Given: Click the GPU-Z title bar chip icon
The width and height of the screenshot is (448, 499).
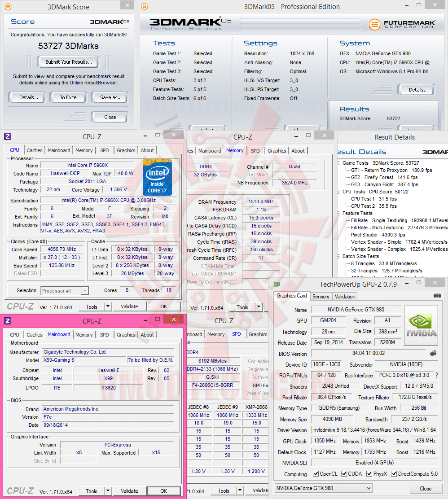Looking at the screenshot, I should point(277,284).
